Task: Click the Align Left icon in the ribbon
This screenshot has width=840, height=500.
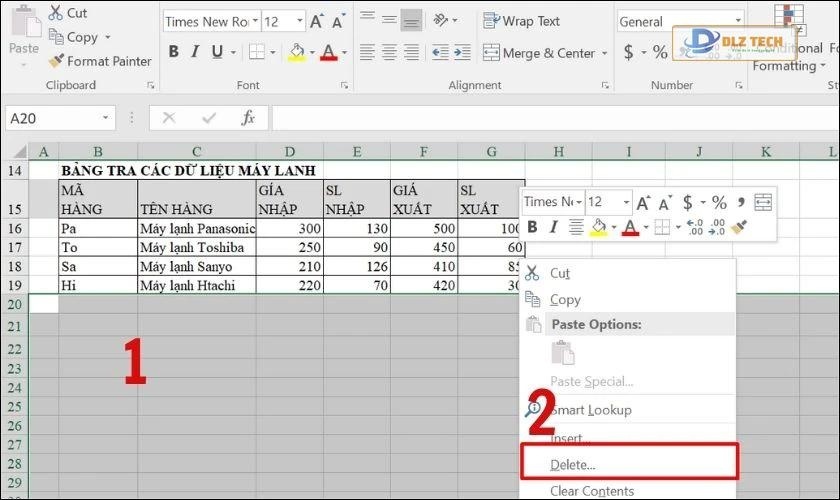Action: pyautogui.click(x=368, y=53)
